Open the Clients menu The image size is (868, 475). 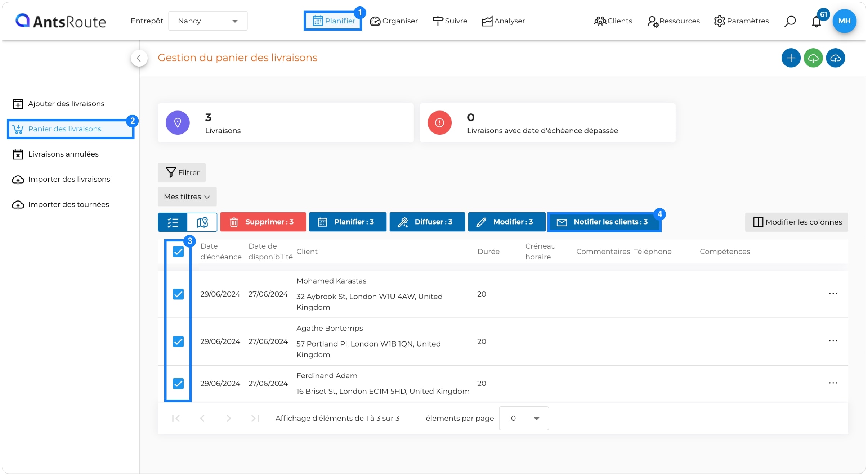pos(613,21)
